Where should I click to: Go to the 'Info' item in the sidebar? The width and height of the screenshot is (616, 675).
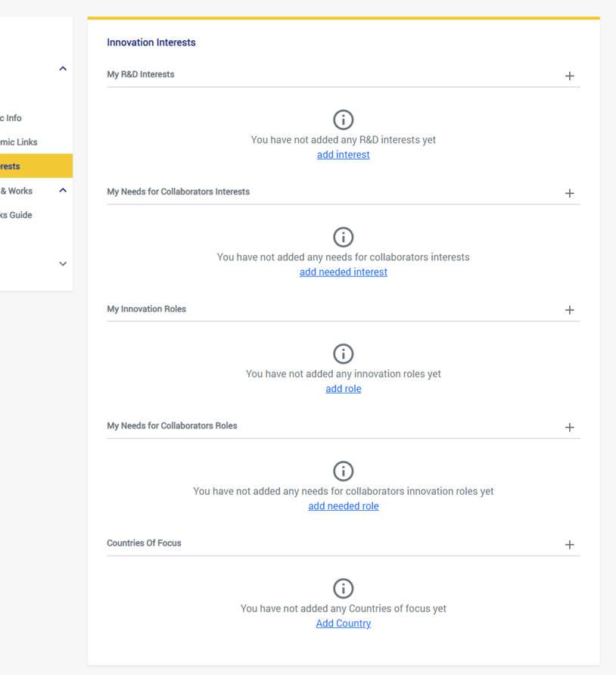pyautogui.click(x=13, y=118)
